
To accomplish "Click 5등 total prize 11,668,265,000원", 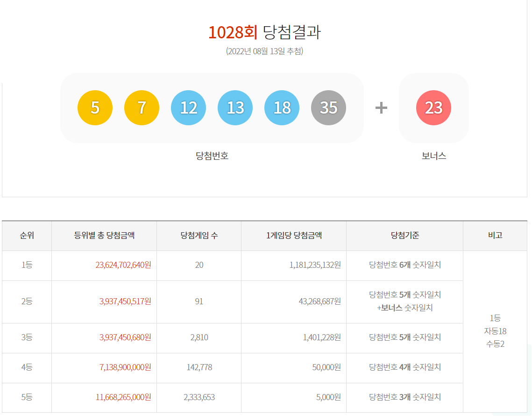I will tap(123, 397).
